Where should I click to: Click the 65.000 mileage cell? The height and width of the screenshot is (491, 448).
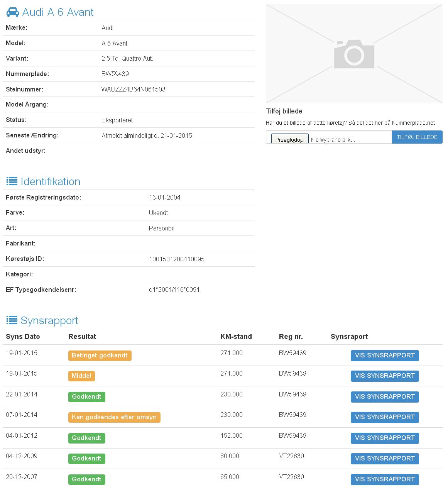click(x=230, y=477)
